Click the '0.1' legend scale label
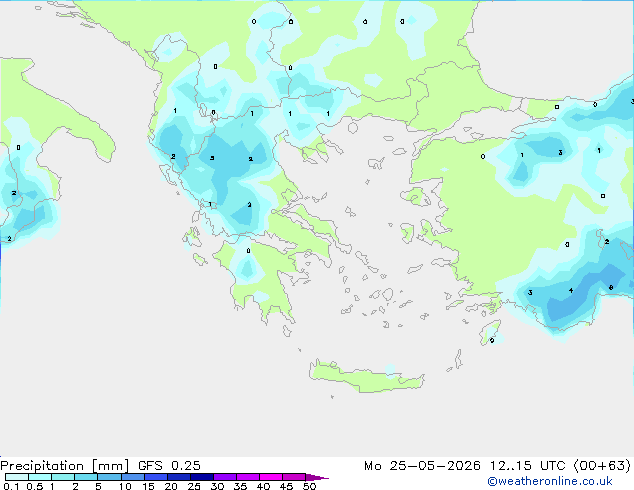Viewport: 634px width, 490px height. coord(11,486)
